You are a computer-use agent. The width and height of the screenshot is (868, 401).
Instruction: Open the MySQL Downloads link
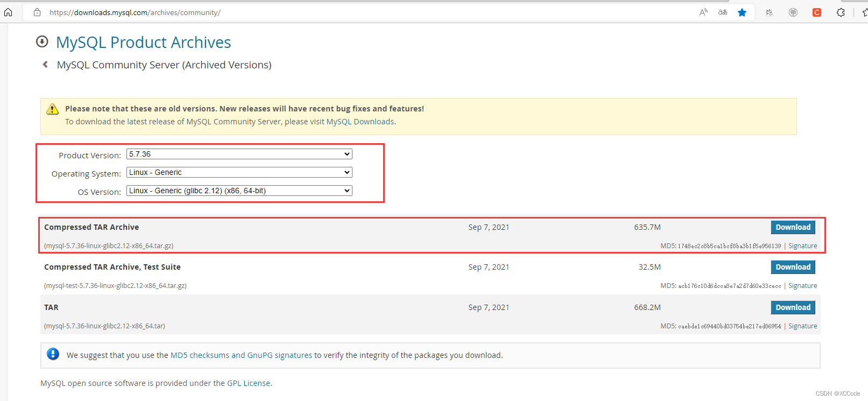point(360,122)
